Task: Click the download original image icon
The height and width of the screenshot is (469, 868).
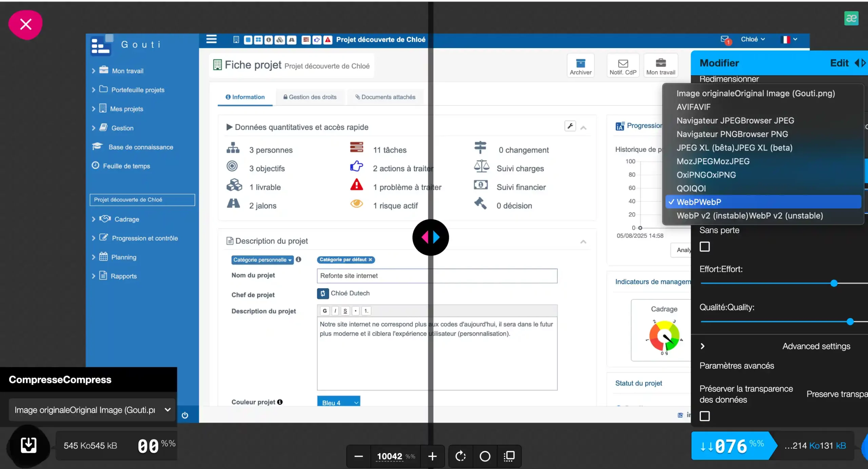Action: (28, 445)
